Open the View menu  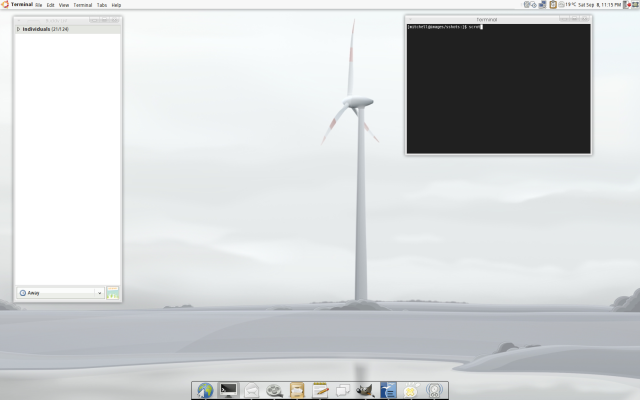pyautogui.click(x=64, y=5)
